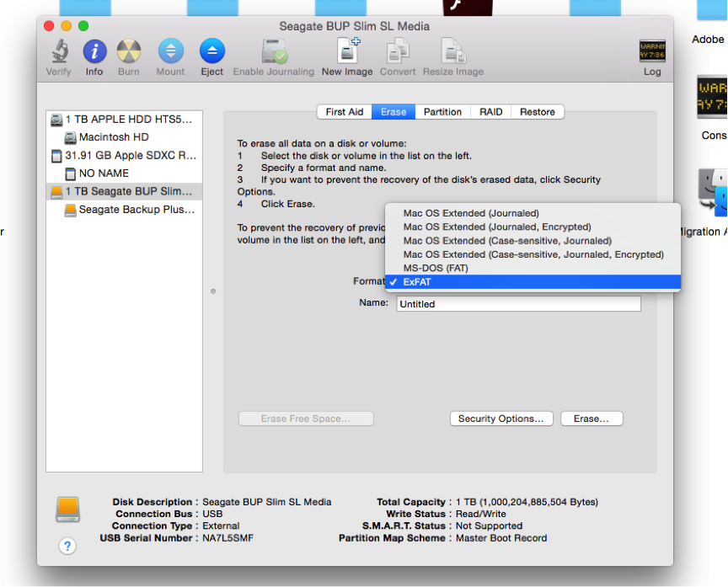Screen dimensions: 728x587
Task: Switch to the Restore tab
Action: 538,112
